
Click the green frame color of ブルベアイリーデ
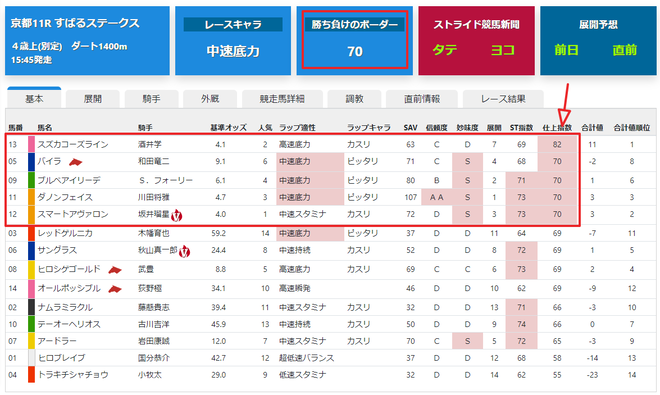[x=32, y=180]
